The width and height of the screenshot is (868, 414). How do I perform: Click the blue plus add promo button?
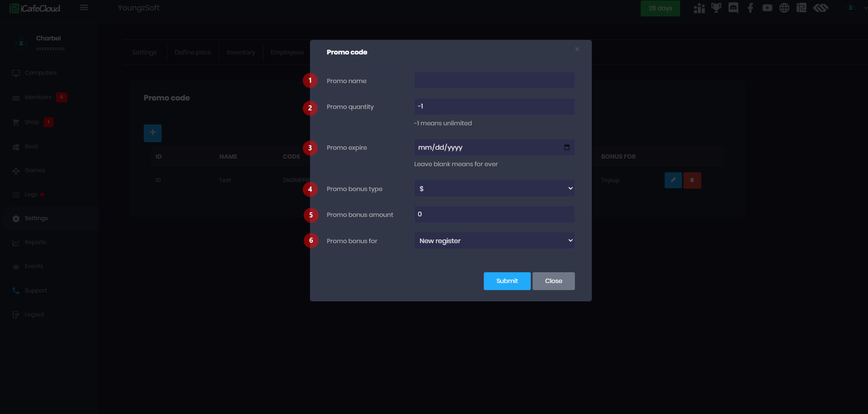[153, 133]
